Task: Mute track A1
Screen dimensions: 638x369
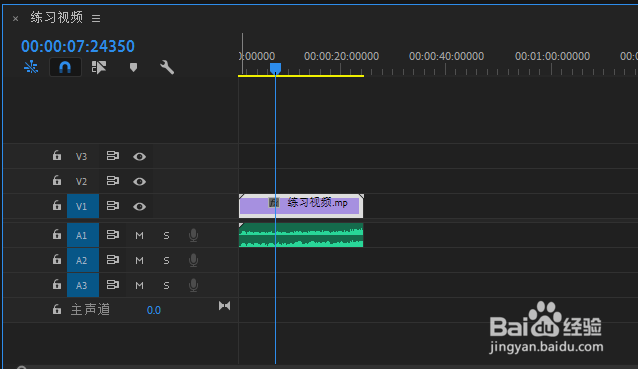Action: 139,236
